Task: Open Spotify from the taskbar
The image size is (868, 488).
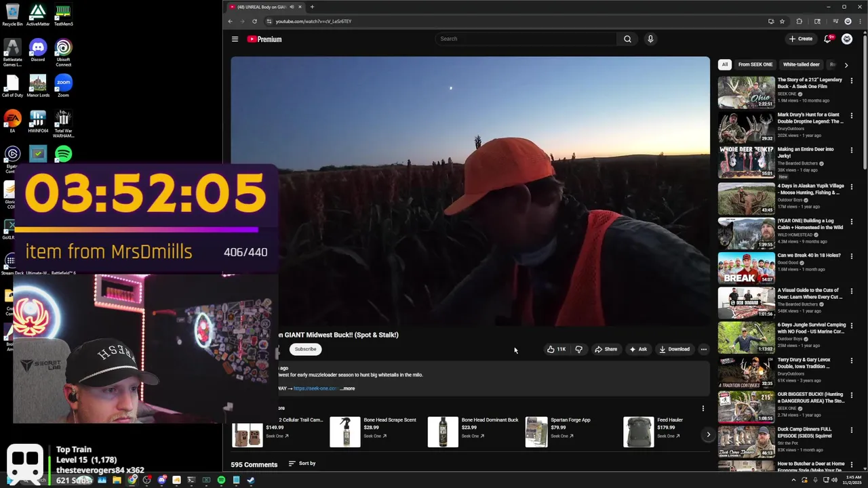Action: coord(221,481)
